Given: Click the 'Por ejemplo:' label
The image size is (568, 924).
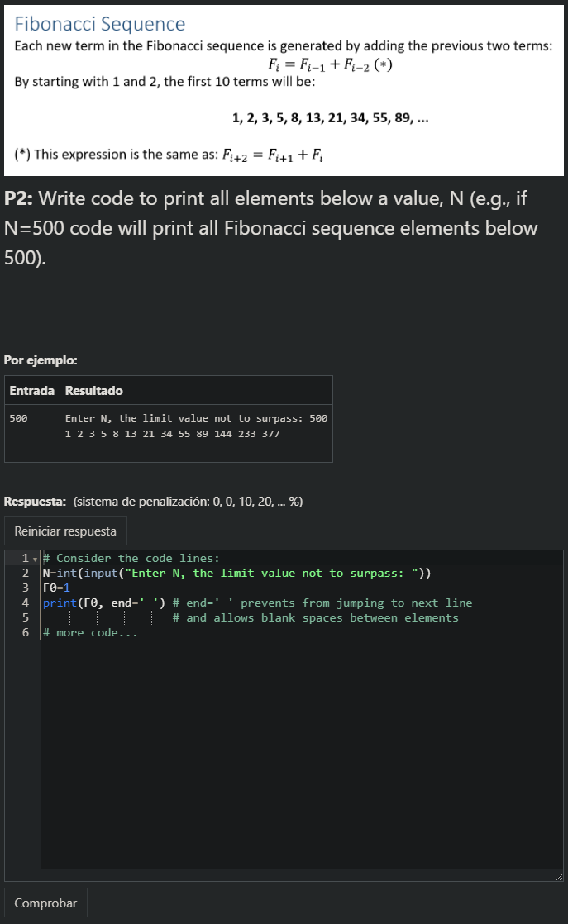Looking at the screenshot, I should [41, 360].
